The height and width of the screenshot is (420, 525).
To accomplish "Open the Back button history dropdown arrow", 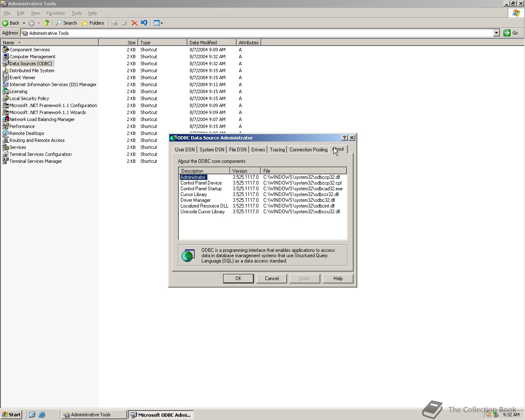I will [24, 23].
